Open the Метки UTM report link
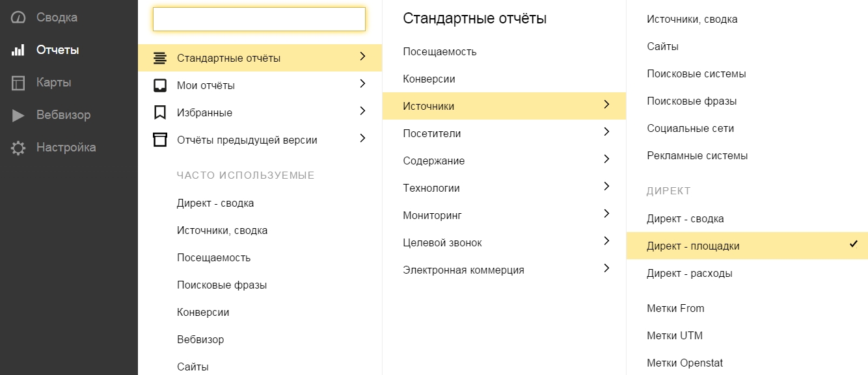Image resolution: width=868 pixels, height=375 pixels. coord(675,335)
